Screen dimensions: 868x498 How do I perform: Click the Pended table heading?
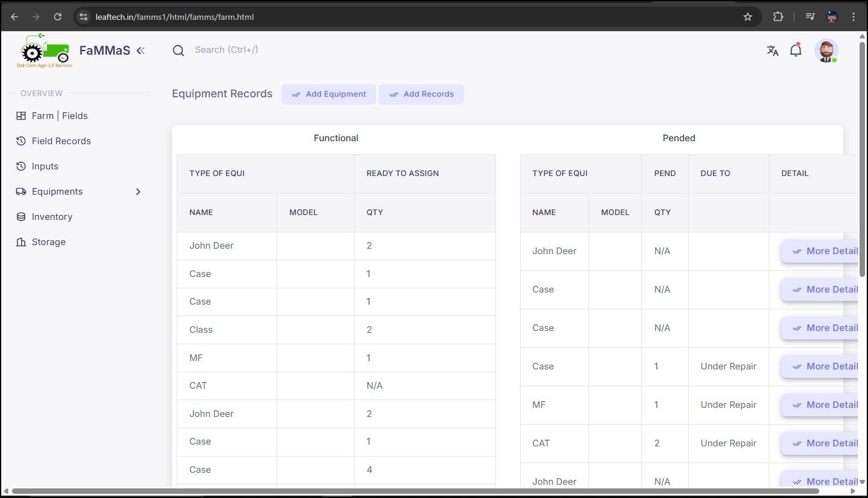[x=679, y=138]
